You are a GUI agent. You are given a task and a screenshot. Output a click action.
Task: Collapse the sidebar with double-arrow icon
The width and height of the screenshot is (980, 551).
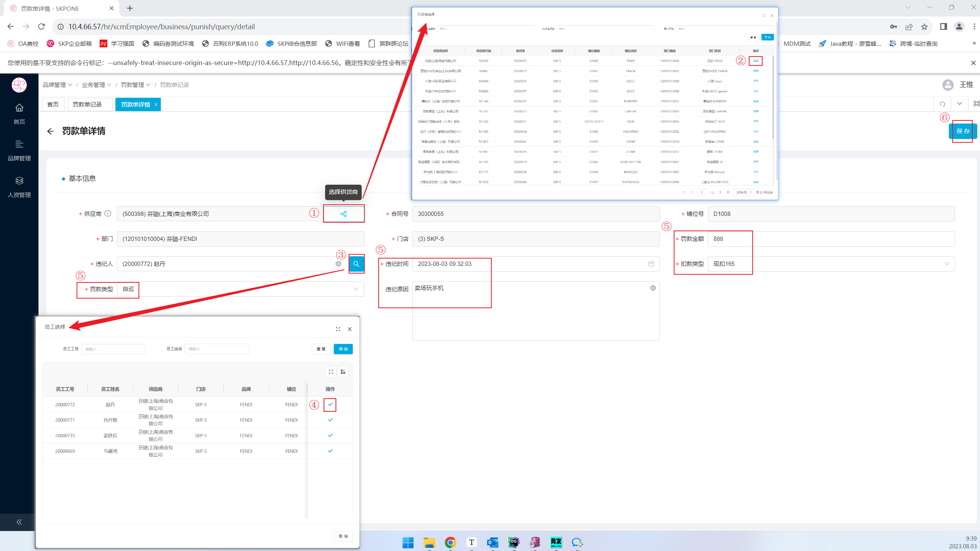tap(19, 522)
